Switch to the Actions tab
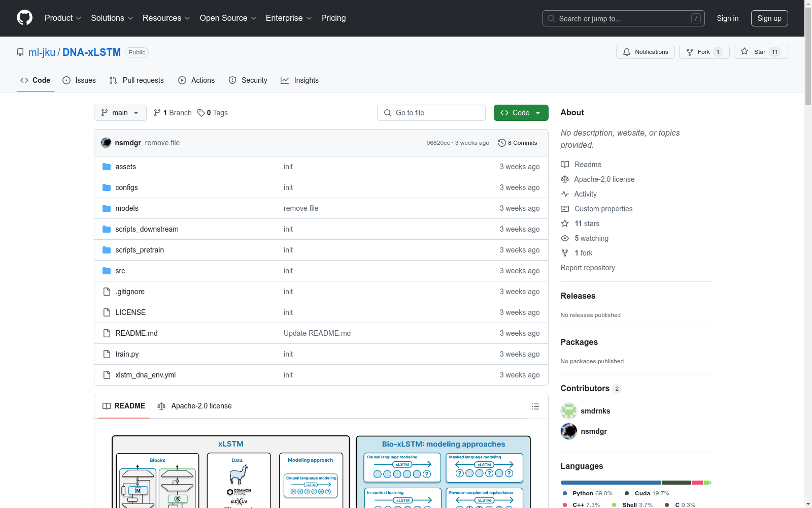Screen dimensions: 812x508 click(x=196, y=80)
